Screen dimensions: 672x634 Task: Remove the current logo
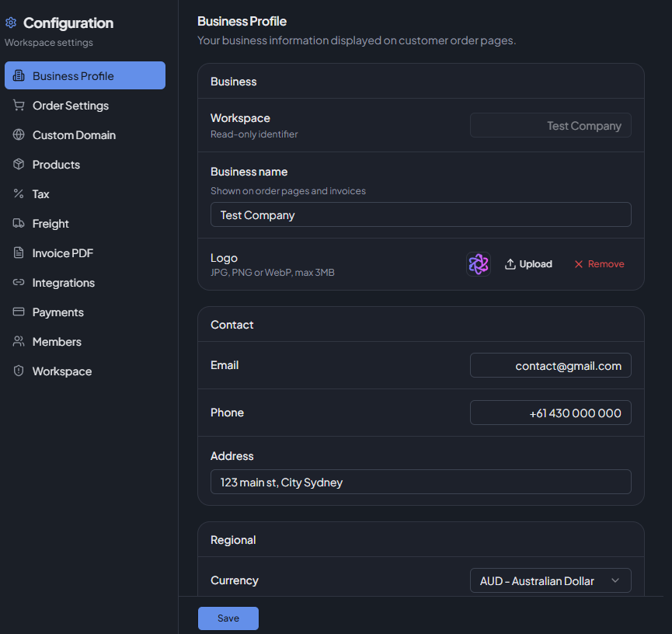pyautogui.click(x=599, y=264)
